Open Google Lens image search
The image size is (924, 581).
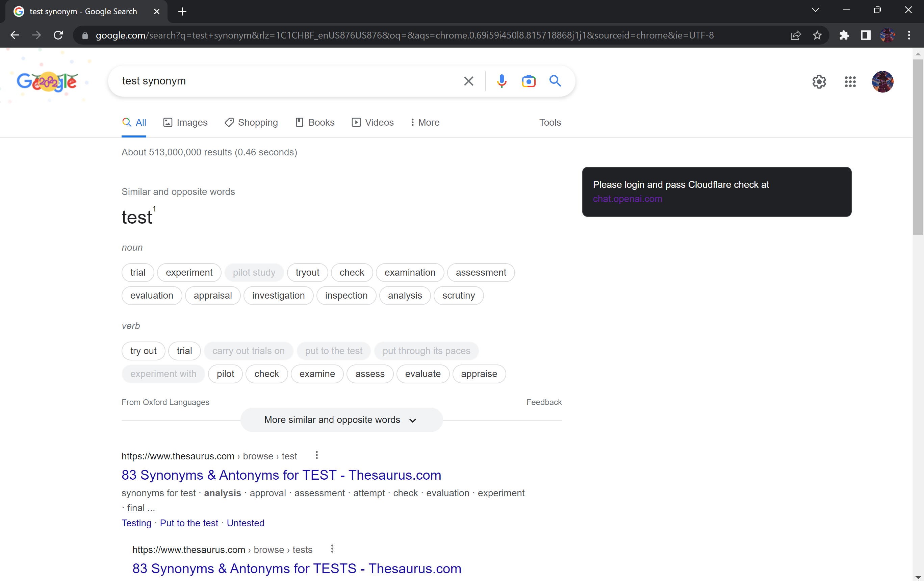(x=529, y=81)
